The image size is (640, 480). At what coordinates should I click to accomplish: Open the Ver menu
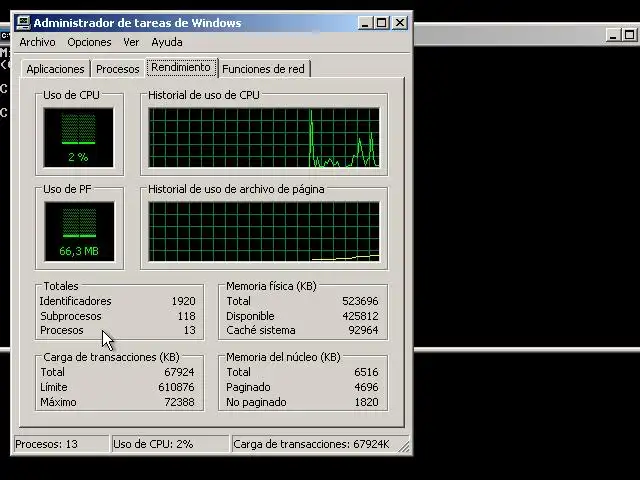131,42
